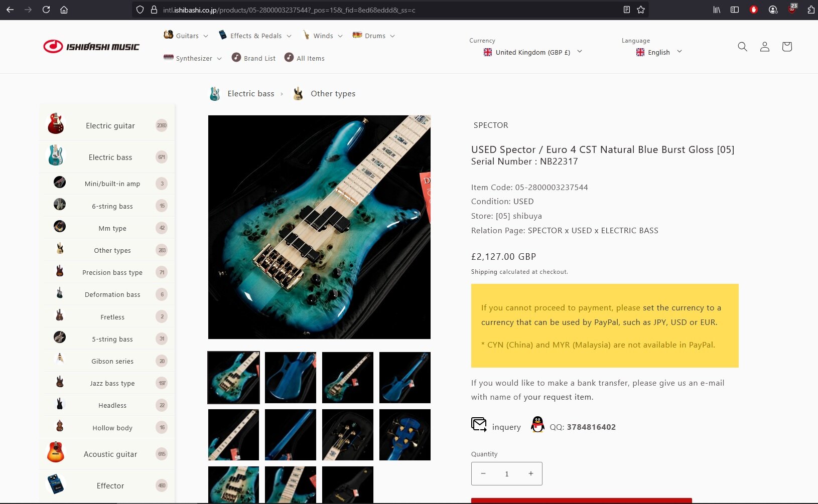Viewport: 818px width, 504px height.
Task: Bookmark page with star icon
Action: [x=641, y=10]
